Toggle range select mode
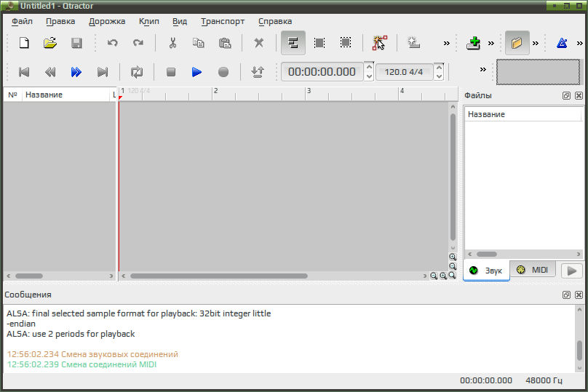The width and height of the screenshot is (588, 392). pyautogui.click(x=319, y=43)
